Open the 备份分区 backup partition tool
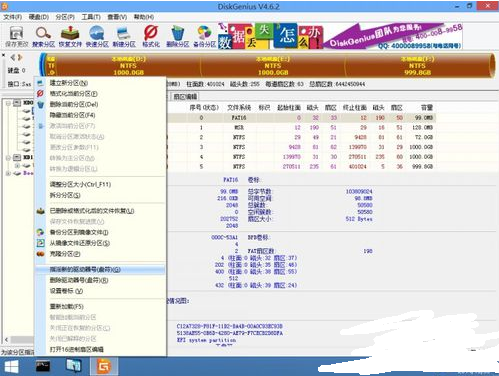This screenshot has width=499, height=376. pos(204,36)
